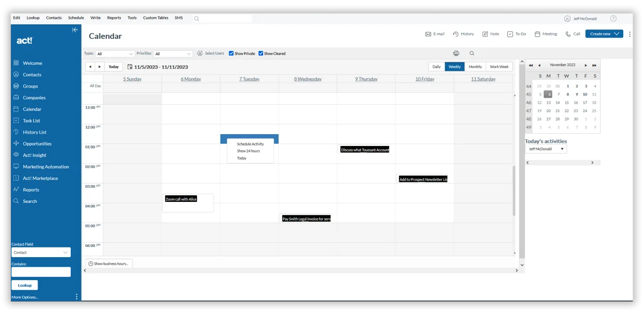
Task: Open Search in the sidebar
Action: 30,201
